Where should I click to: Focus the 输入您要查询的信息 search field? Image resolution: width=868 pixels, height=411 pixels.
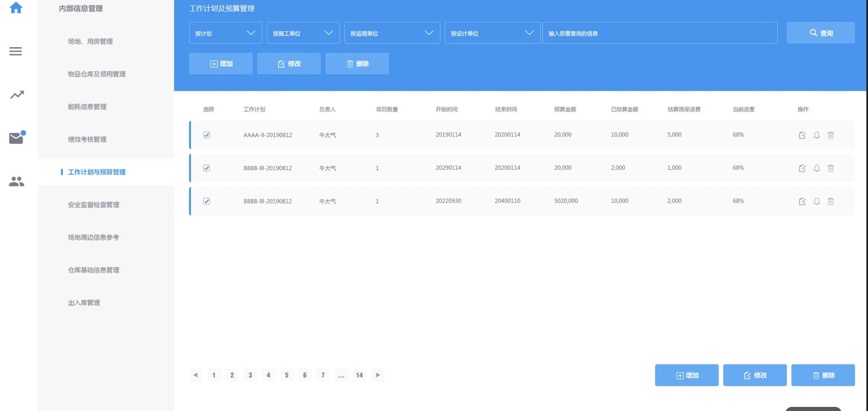coord(660,33)
